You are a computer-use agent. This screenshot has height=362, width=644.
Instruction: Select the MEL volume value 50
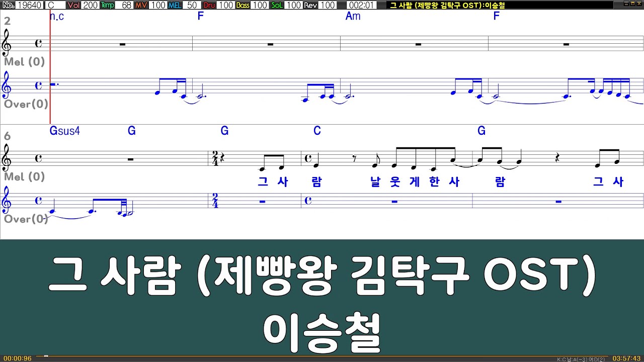tap(191, 5)
